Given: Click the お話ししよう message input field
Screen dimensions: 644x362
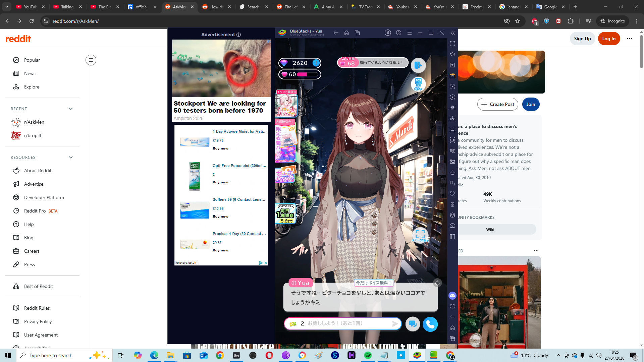Looking at the screenshot, I should (342, 324).
